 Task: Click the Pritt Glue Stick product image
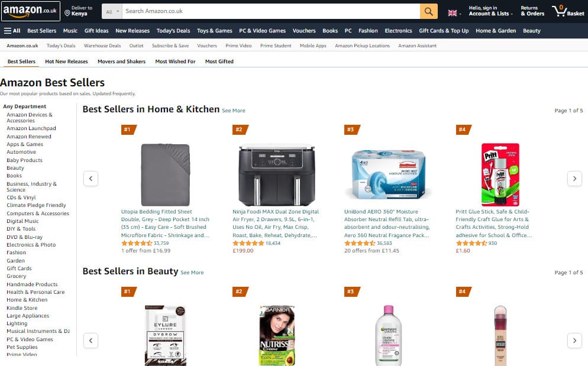[x=500, y=174]
